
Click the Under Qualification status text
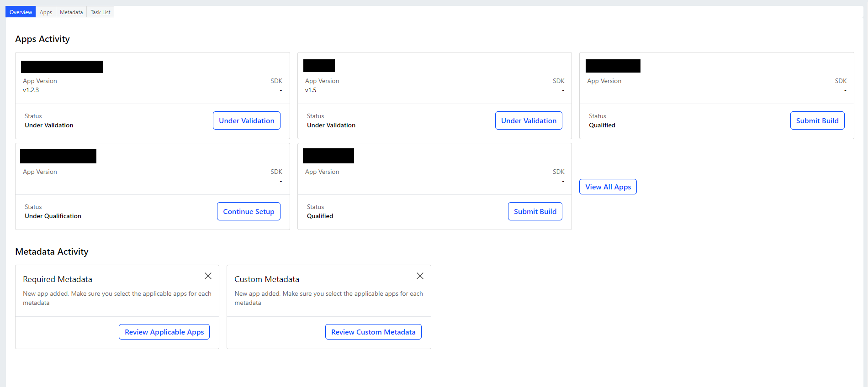[53, 216]
